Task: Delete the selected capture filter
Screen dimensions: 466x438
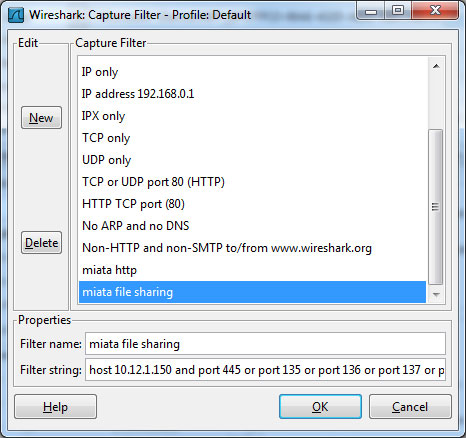Action: click(41, 243)
